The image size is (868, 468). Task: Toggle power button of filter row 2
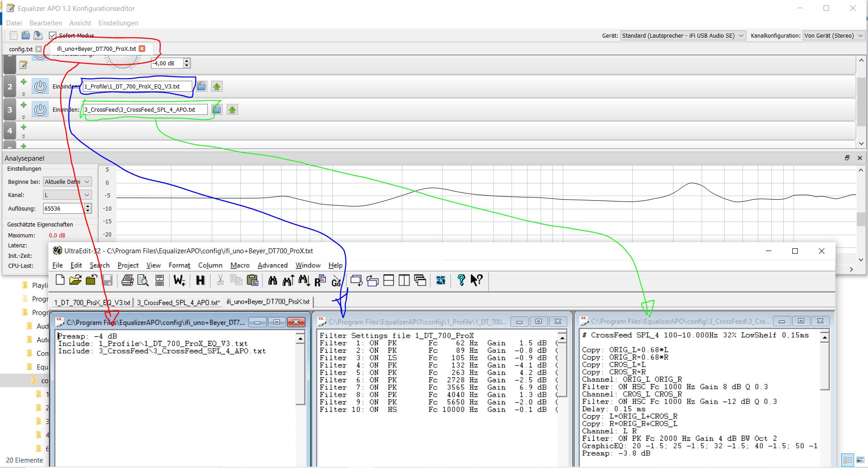pyautogui.click(x=40, y=86)
